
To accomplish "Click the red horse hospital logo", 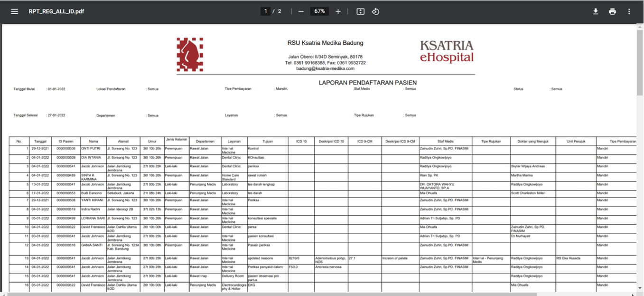I will tap(190, 55).
